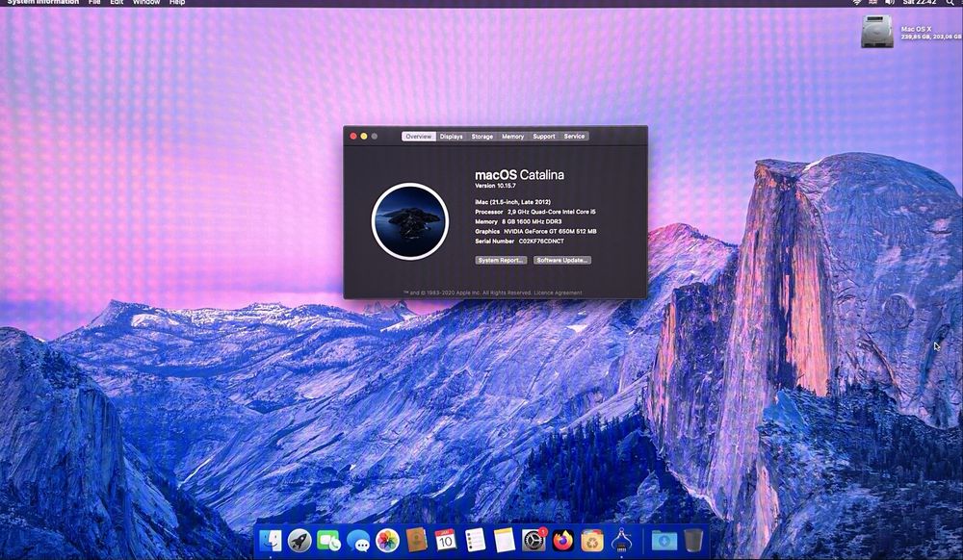Switch to Overview tab
Screen dimensions: 963x560
pos(418,137)
